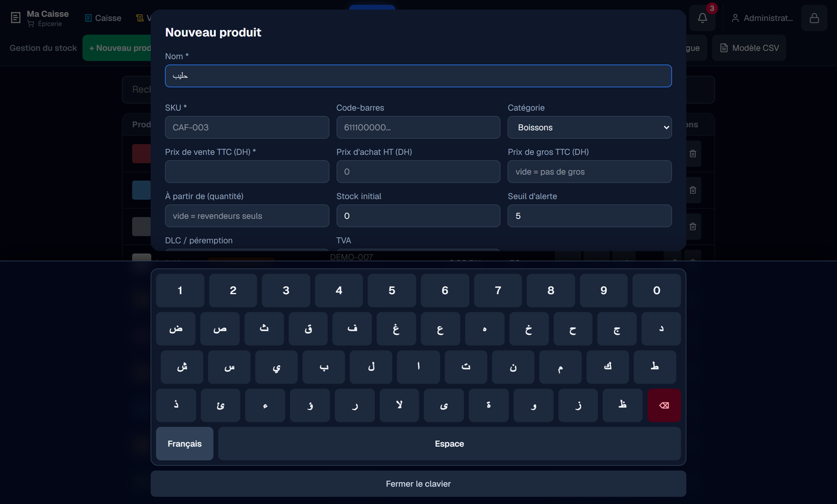
Task: Tap the 7 key on the keyboard
Action: tap(498, 291)
